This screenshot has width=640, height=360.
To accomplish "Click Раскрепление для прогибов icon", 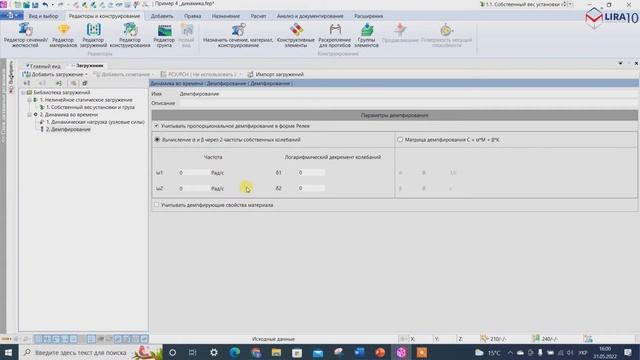I will [x=335, y=35].
